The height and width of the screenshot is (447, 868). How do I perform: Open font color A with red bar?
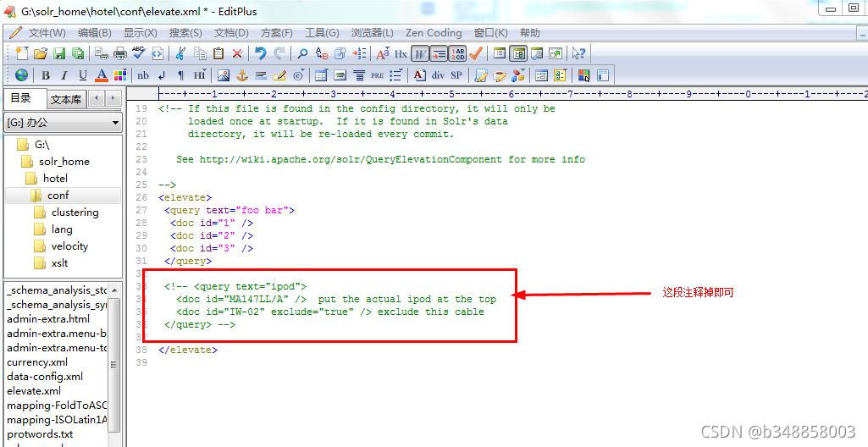pos(102,75)
